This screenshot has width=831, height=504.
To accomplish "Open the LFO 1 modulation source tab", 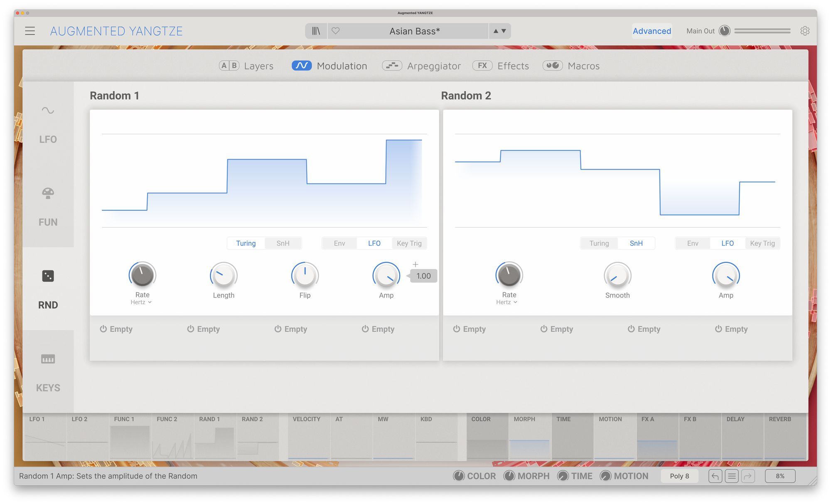I will click(45, 436).
